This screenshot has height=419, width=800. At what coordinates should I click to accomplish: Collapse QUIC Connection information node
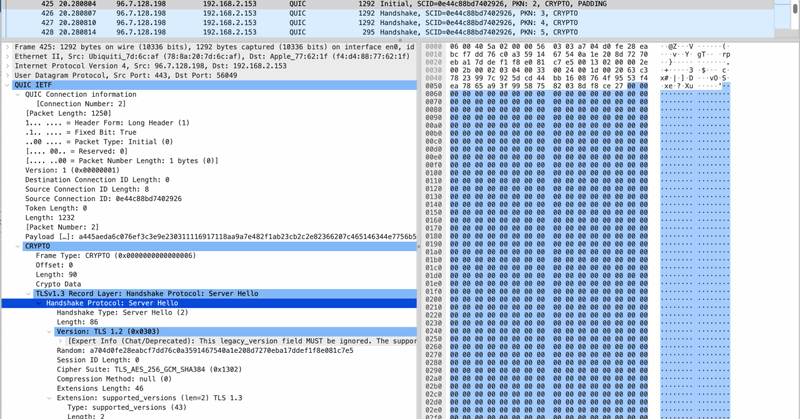(x=18, y=94)
